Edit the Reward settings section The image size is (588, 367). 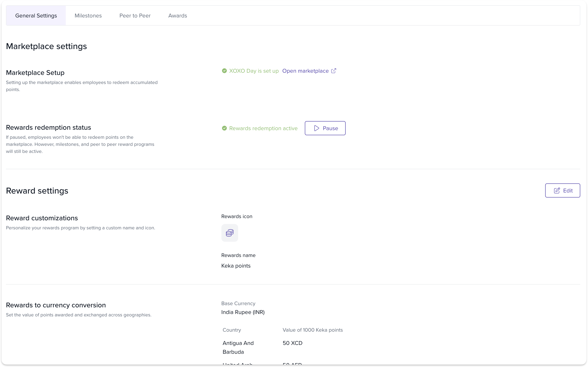coord(562,190)
